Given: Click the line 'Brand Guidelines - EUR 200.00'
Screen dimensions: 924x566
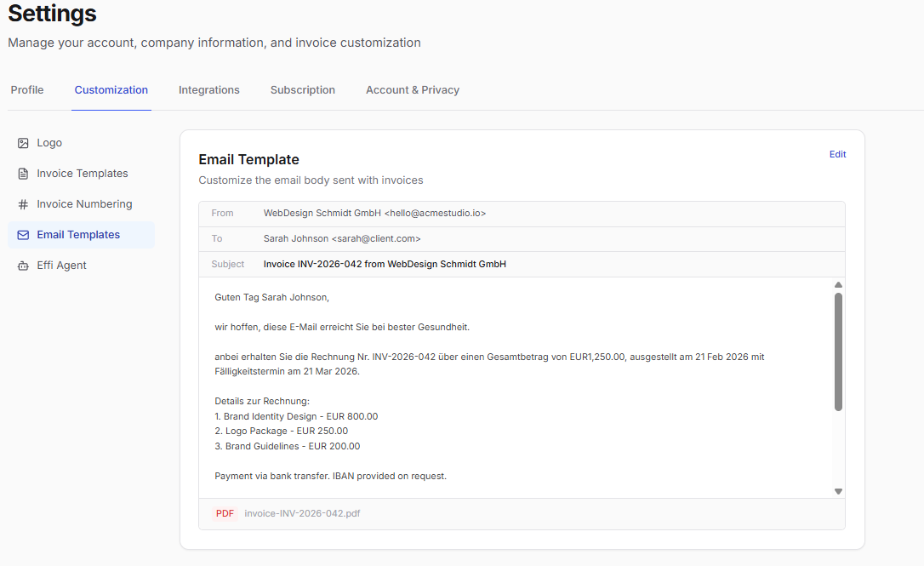Looking at the screenshot, I should [x=287, y=446].
